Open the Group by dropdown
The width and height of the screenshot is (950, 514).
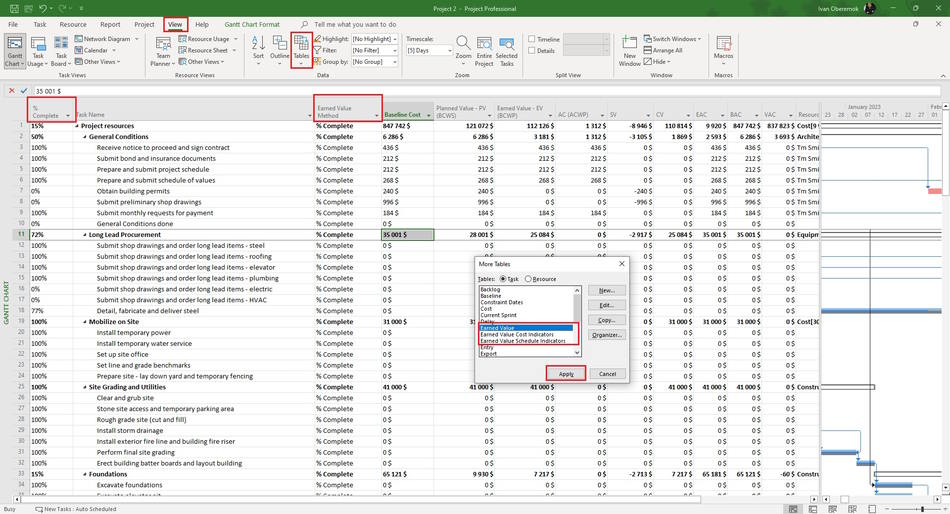coord(395,62)
